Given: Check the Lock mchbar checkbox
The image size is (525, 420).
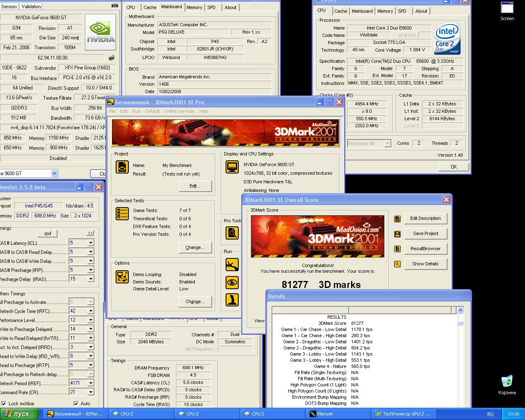Looking at the screenshot, I should pyautogui.click(x=4, y=404).
